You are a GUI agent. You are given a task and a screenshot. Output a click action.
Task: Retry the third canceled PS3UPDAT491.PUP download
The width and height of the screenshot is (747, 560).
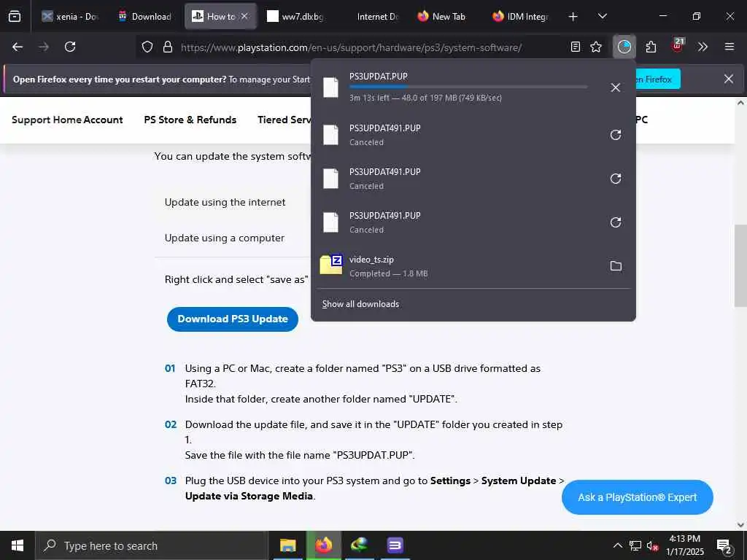point(616,222)
